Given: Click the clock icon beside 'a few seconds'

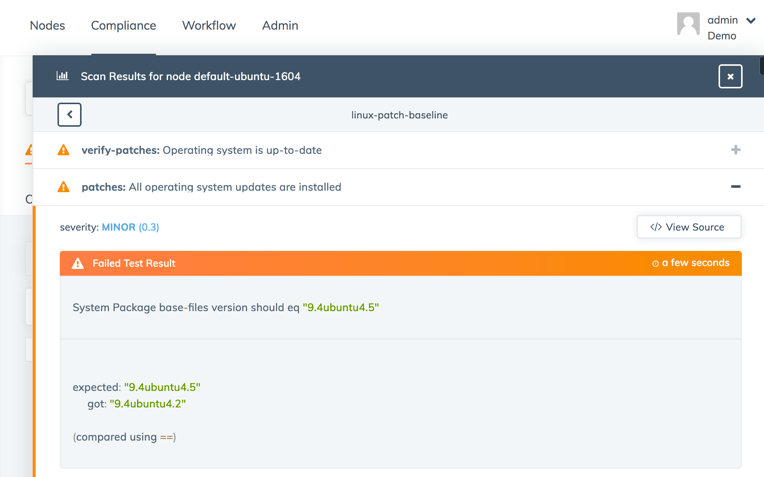Looking at the screenshot, I should tap(655, 264).
